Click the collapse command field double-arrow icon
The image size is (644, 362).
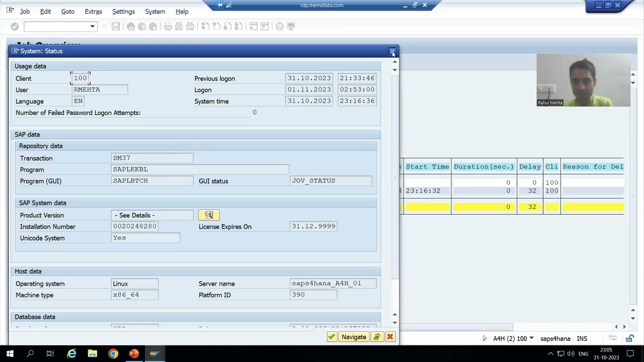(105, 26)
